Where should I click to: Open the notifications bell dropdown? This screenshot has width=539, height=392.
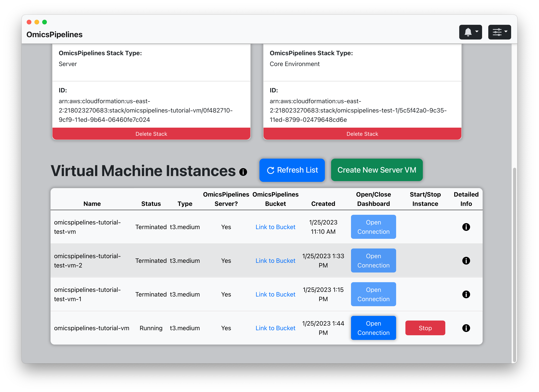[x=470, y=32]
